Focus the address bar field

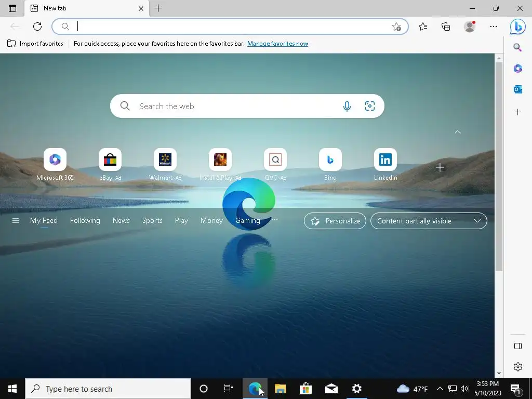(x=230, y=26)
